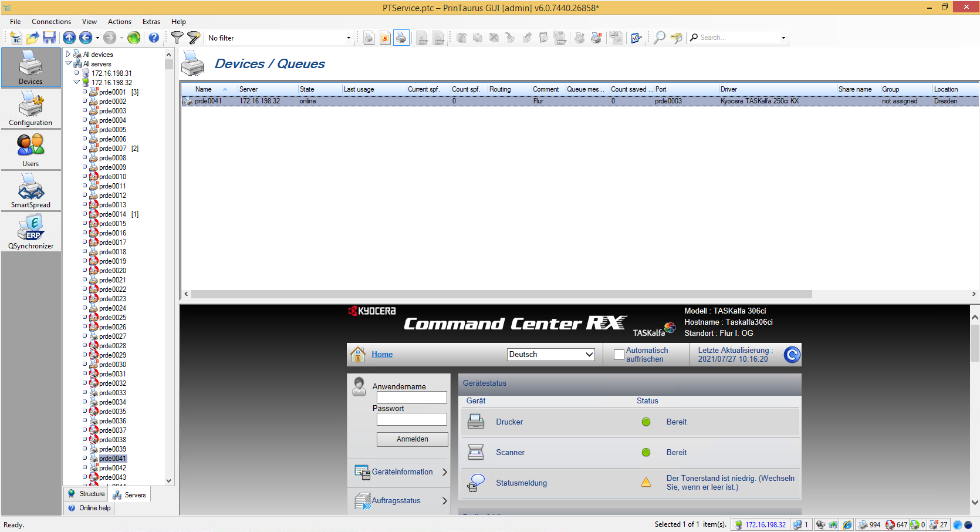The image size is (980, 532).
Task: Collapse the All servers tree node
Action: (68, 63)
